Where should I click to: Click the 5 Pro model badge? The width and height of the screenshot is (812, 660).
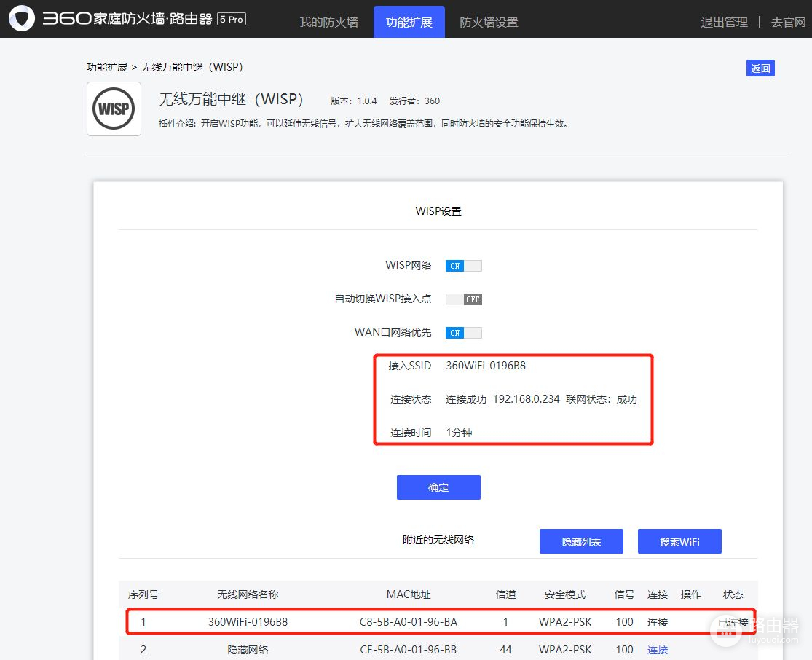[232, 20]
